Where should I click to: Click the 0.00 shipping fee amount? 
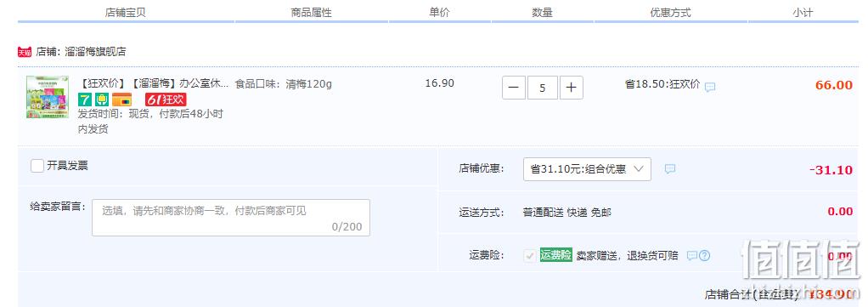(x=840, y=211)
